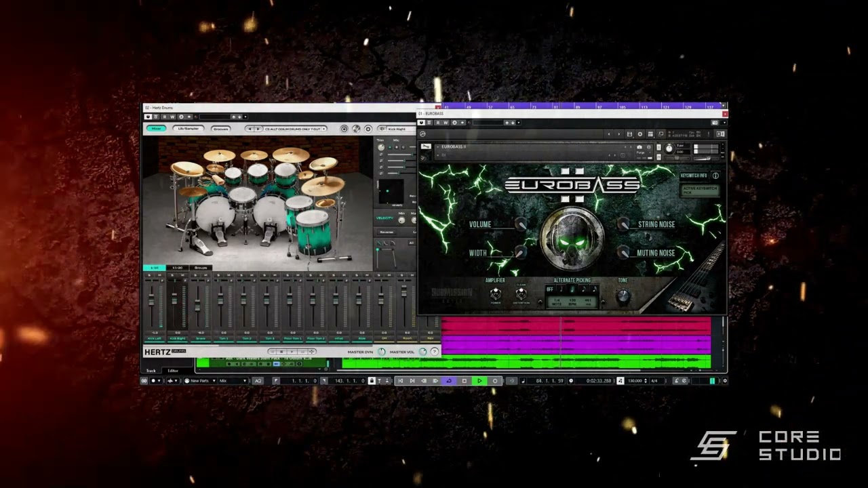Click the Record transport button
The width and height of the screenshot is (868, 488).
[495, 381]
